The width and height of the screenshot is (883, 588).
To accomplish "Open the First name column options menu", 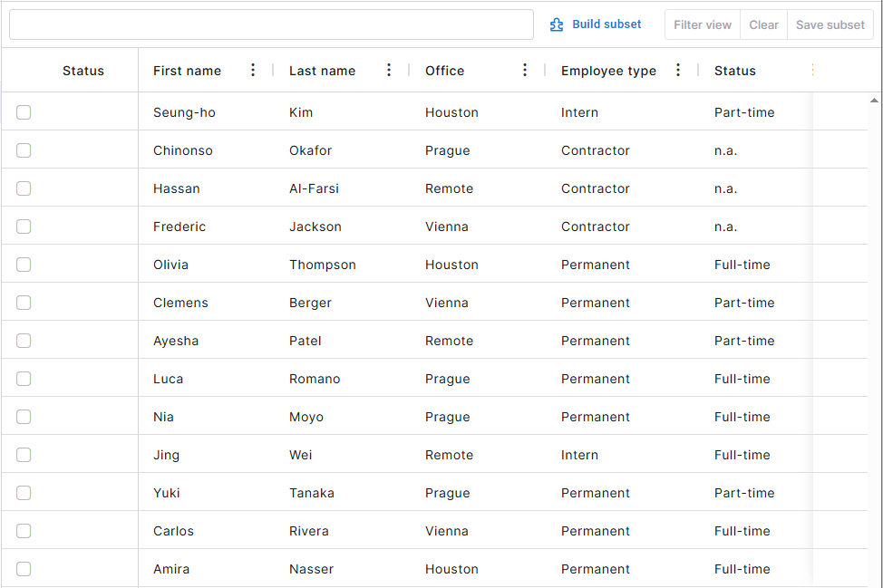I will (253, 71).
